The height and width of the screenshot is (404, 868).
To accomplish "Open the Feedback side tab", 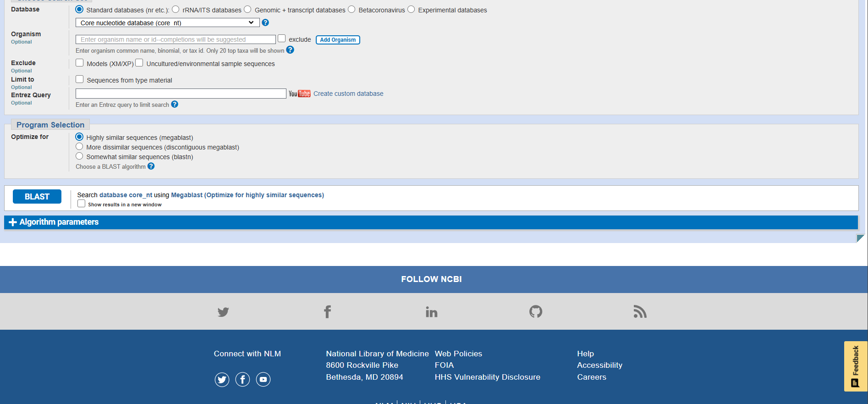I will coord(855,366).
